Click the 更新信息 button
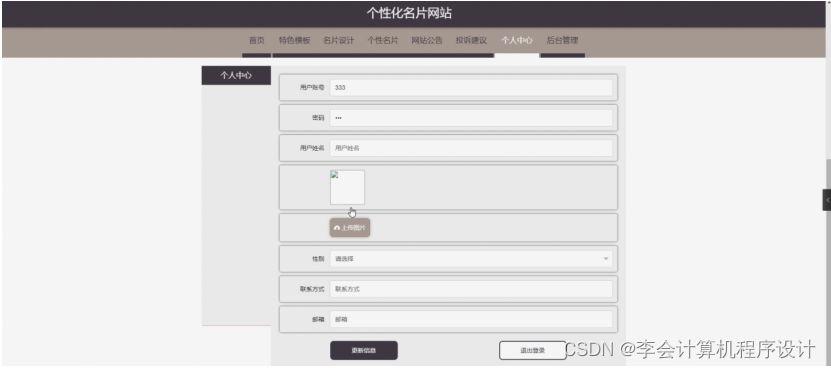The width and height of the screenshot is (831, 368). pos(364,351)
